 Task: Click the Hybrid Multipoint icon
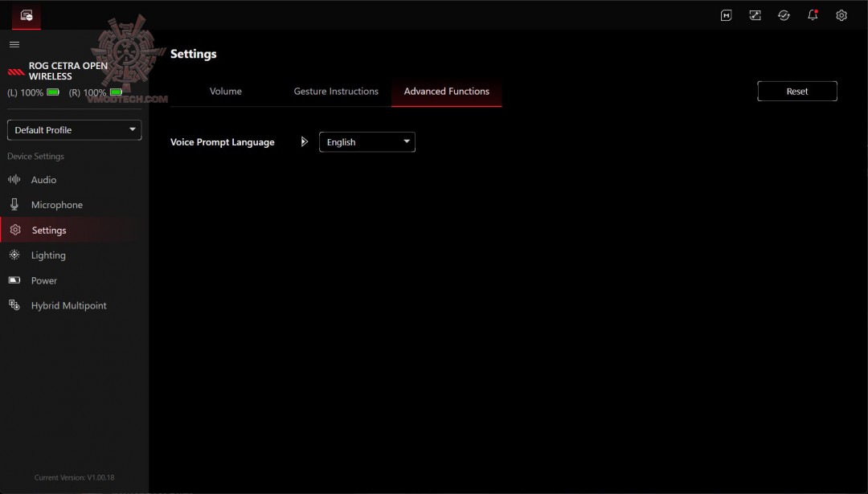(x=14, y=304)
